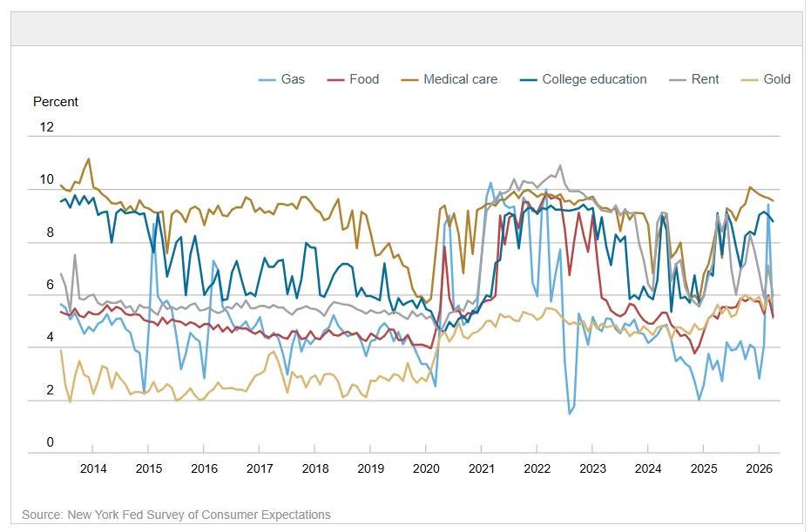Click the light blue Gas legend swatch
Image resolution: width=811 pixels, height=532 pixels.
point(267,80)
